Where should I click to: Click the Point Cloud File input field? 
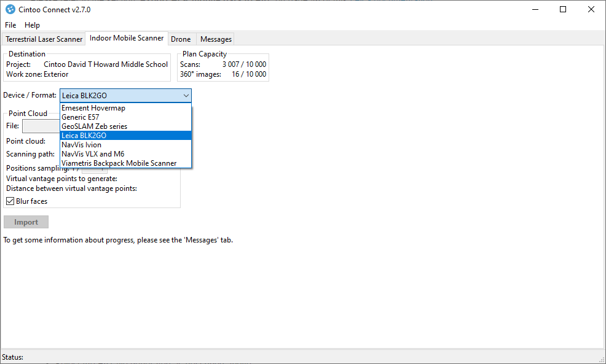point(41,126)
